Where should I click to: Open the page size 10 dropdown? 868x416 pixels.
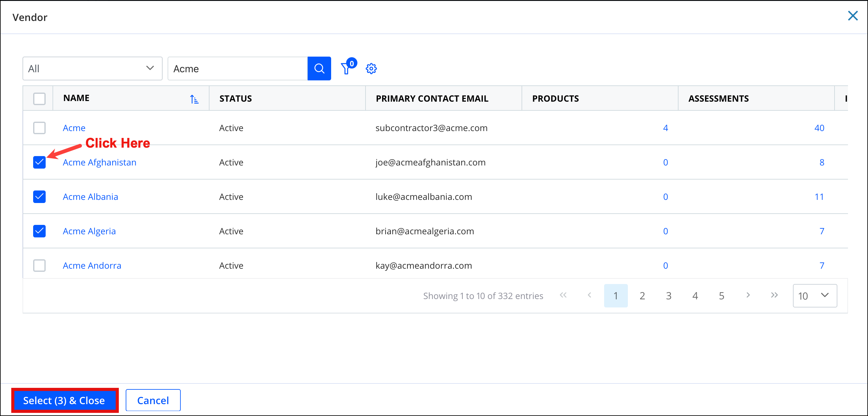(x=815, y=296)
